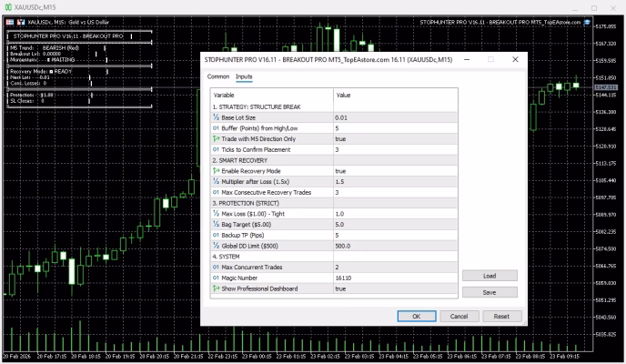Select the 'Base Lot Size' variable label
This screenshot has height=364, width=626.
[x=238, y=117]
